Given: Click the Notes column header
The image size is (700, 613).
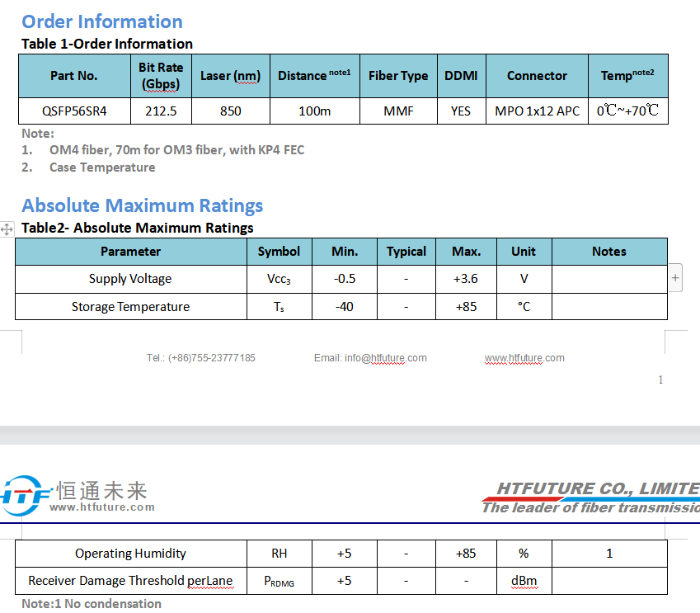Looking at the screenshot, I should (x=609, y=252).
